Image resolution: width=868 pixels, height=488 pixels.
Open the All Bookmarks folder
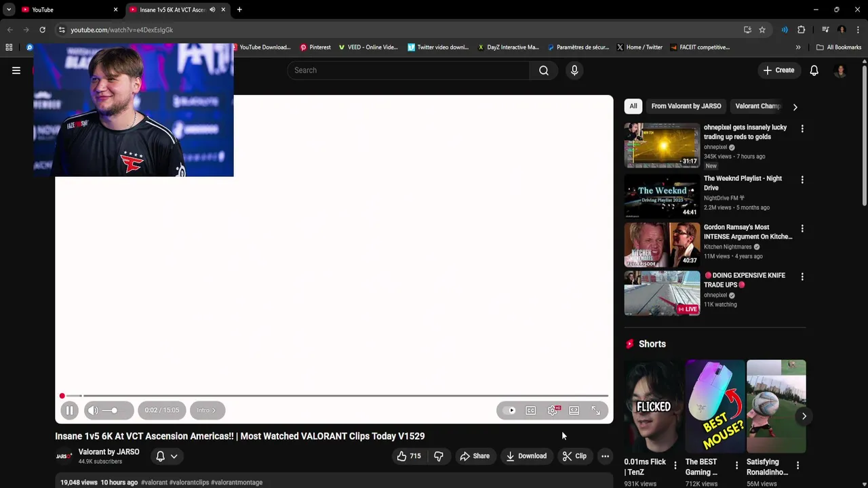[839, 47]
